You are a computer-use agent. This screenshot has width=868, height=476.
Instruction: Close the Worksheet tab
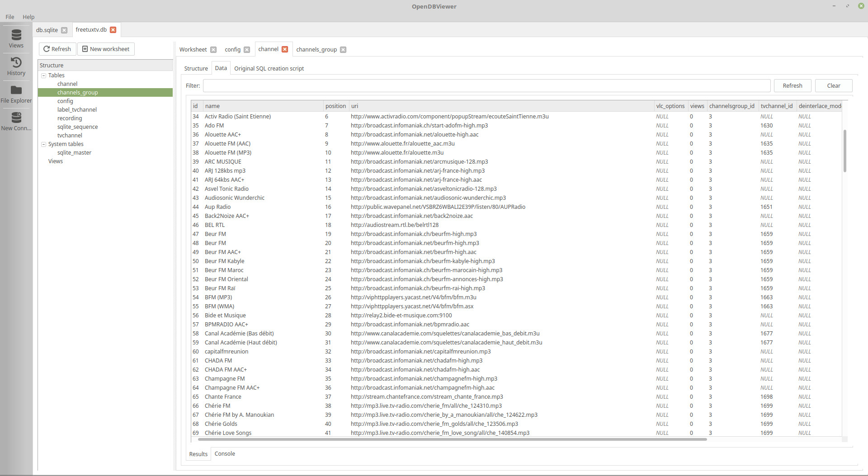[x=213, y=50]
